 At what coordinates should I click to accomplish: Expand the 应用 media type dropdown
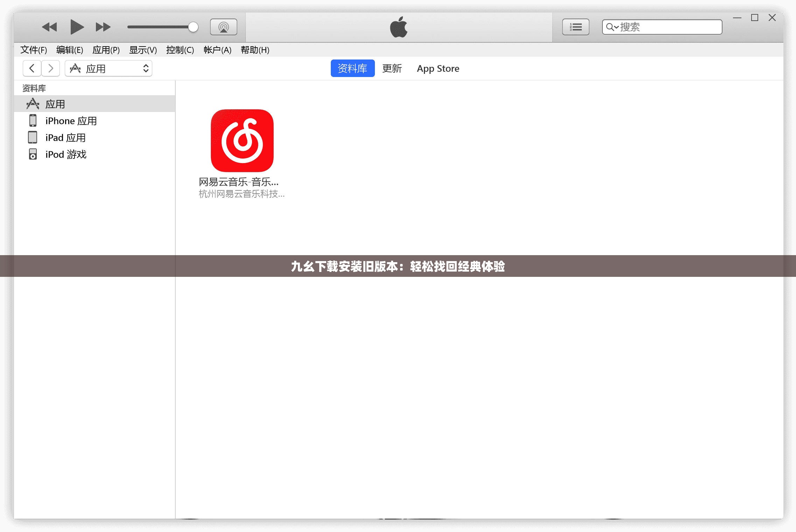click(x=109, y=68)
